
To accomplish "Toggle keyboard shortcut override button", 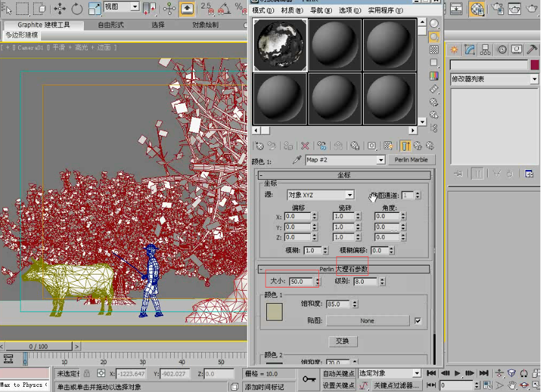I will 187,8.
